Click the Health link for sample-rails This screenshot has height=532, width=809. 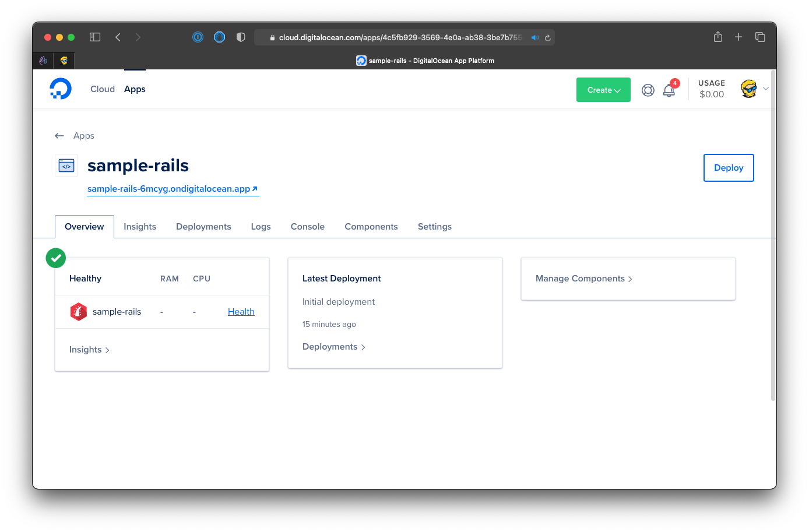coord(241,312)
